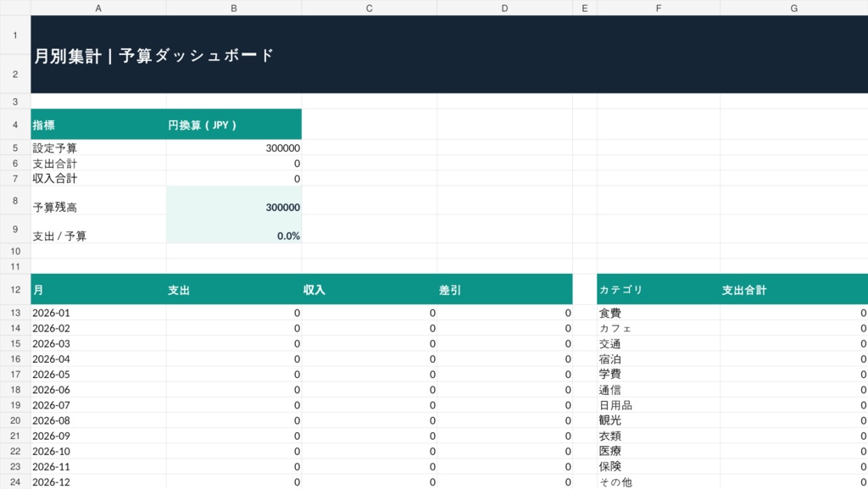The width and height of the screenshot is (868, 489).
Task: Select the 観光 category cell
Action: click(658, 420)
